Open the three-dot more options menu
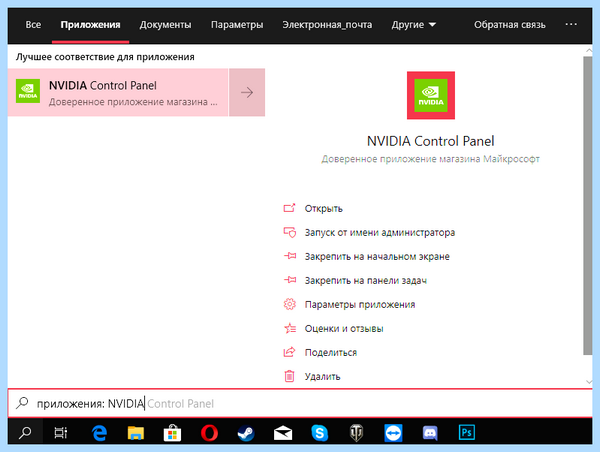The width and height of the screenshot is (600, 452). (x=571, y=24)
